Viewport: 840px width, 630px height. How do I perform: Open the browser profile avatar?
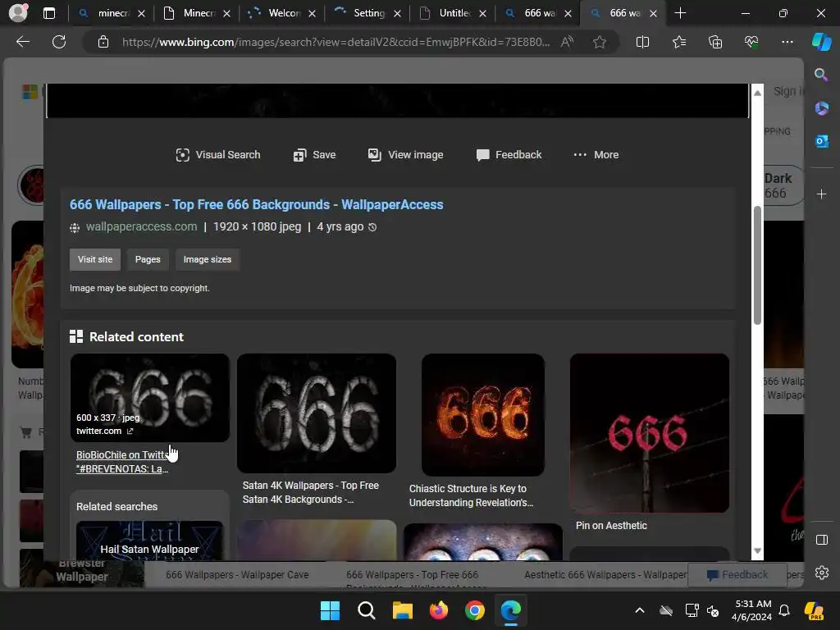18,13
